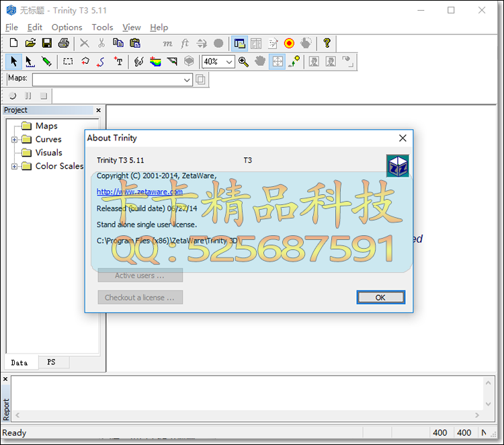Toggle the project panel view button
504x445 pixels.
point(239,43)
